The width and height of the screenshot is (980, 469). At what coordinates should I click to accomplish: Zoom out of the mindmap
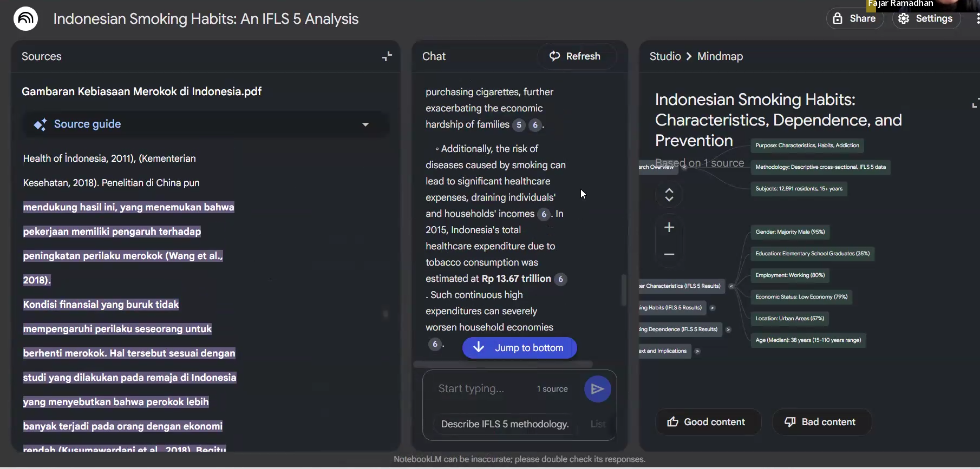tap(669, 254)
